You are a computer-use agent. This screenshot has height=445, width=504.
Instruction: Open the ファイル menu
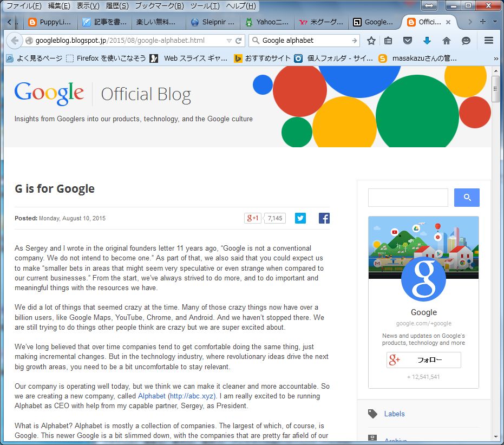point(23,6)
